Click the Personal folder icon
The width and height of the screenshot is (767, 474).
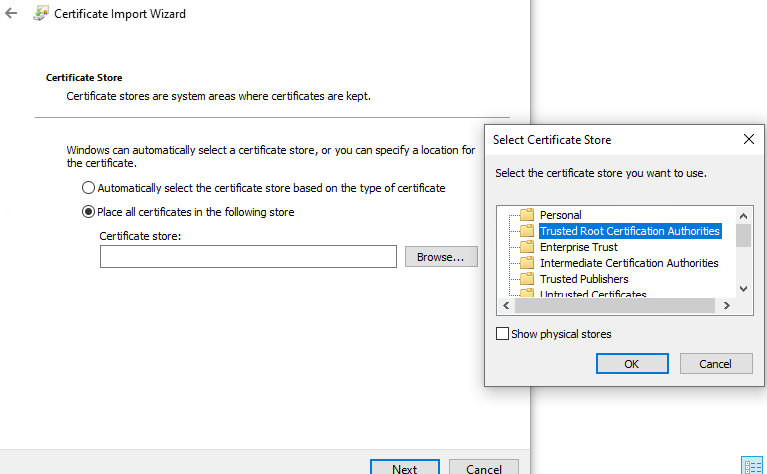pos(527,215)
